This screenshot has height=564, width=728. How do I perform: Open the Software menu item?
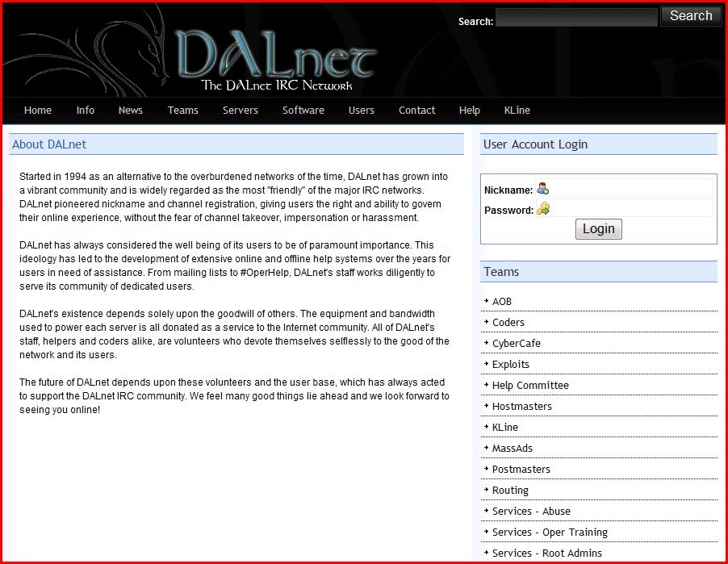pyautogui.click(x=303, y=110)
